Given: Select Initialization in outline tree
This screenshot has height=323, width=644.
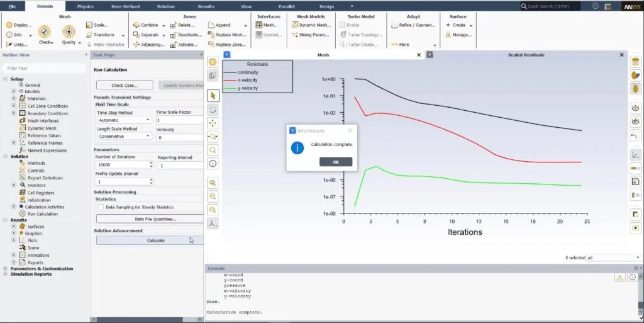Looking at the screenshot, I should tap(39, 200).
